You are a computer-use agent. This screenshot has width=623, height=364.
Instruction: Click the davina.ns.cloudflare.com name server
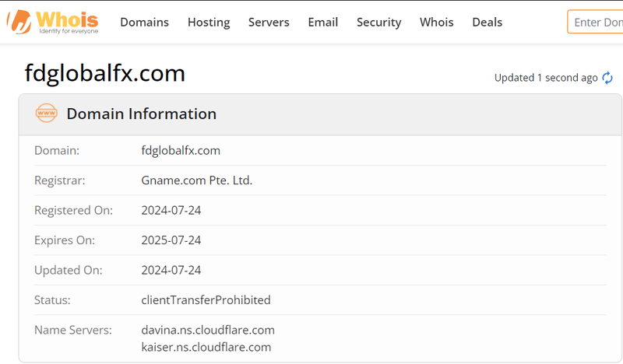tap(208, 330)
